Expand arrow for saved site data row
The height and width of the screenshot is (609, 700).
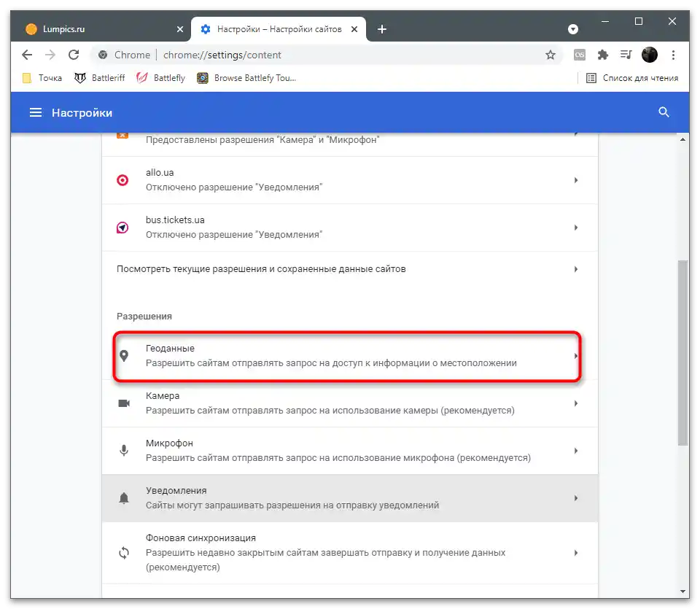click(576, 269)
